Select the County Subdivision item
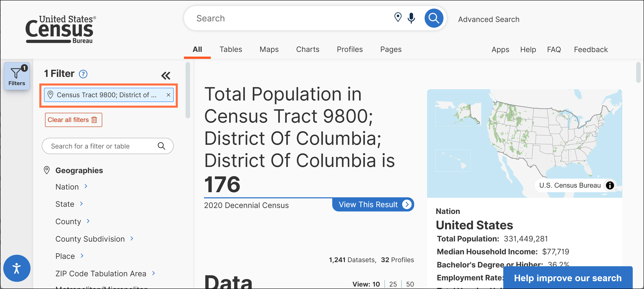The height and width of the screenshot is (289, 644). point(90,239)
